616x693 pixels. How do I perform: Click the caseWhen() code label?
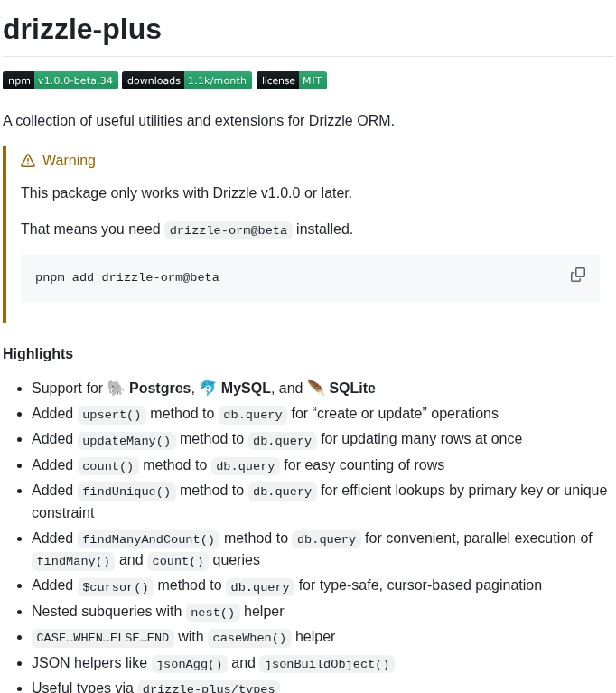pyautogui.click(x=249, y=638)
